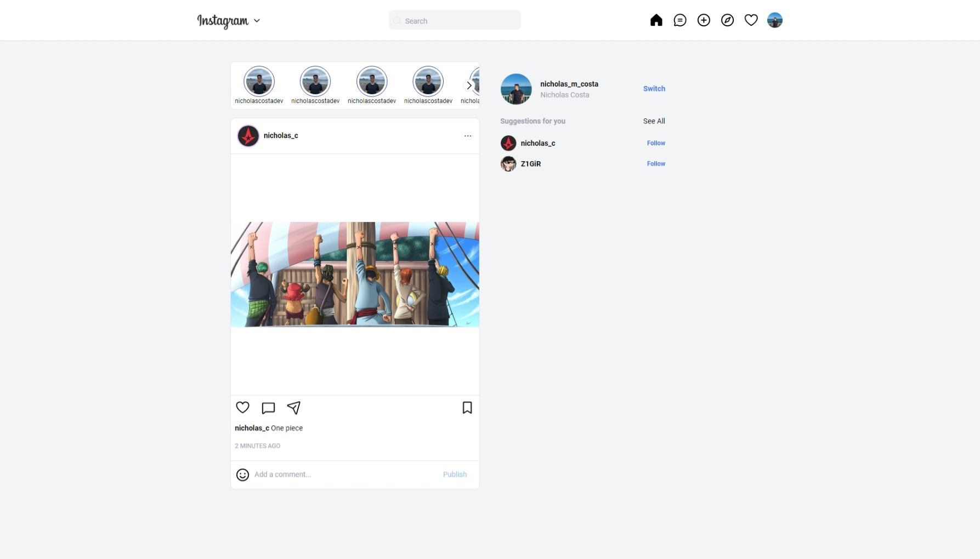Viewport: 980px width, 559px height.
Task: Open suggested user Z1GiR name
Action: 531,164
